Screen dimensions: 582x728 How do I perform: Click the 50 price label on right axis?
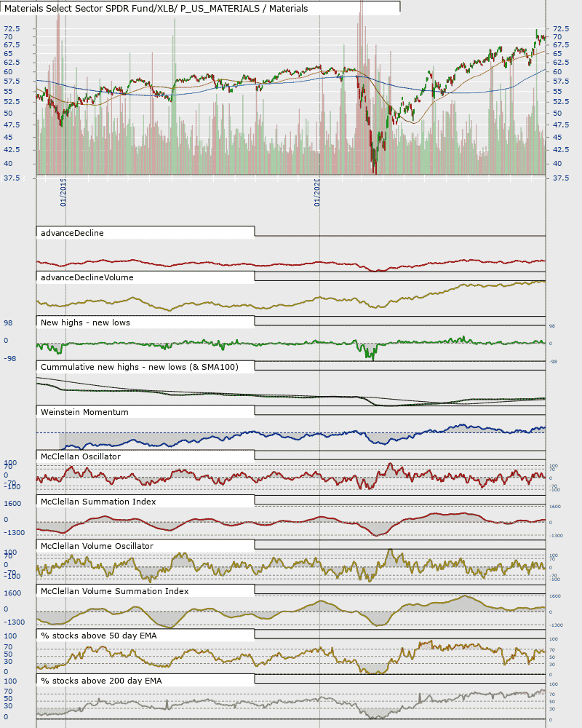click(557, 114)
